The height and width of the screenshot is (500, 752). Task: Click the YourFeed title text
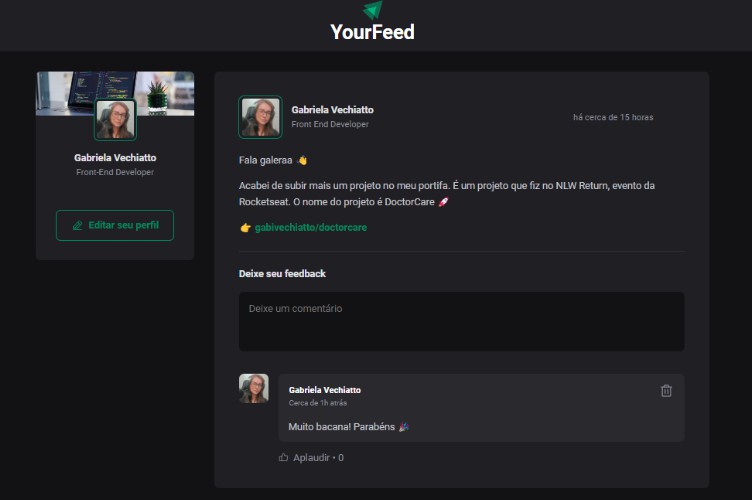pyautogui.click(x=373, y=32)
